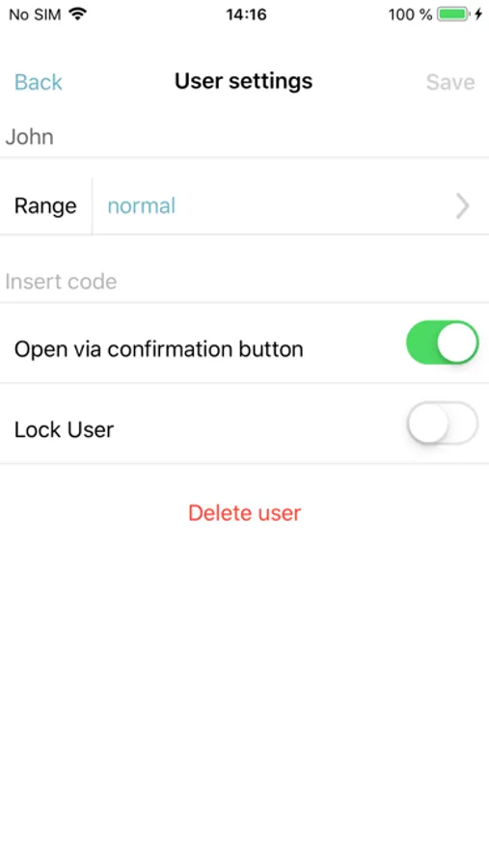
Task: Tap the Range row chevron arrow
Action: click(462, 206)
